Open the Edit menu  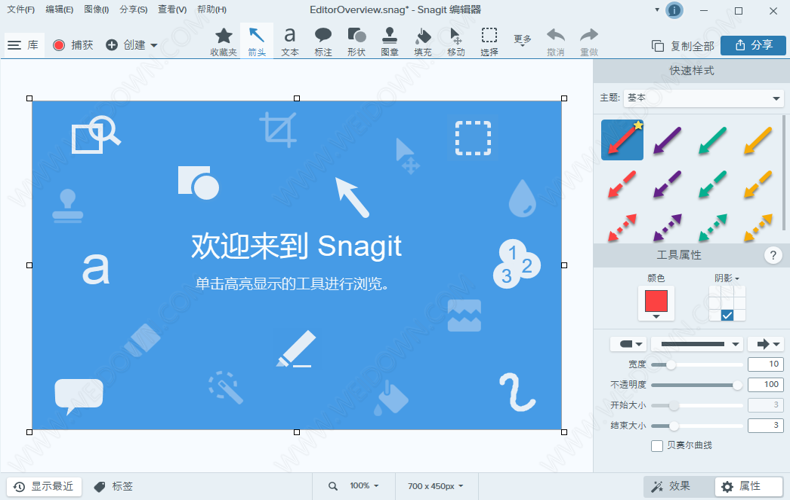[x=59, y=10]
